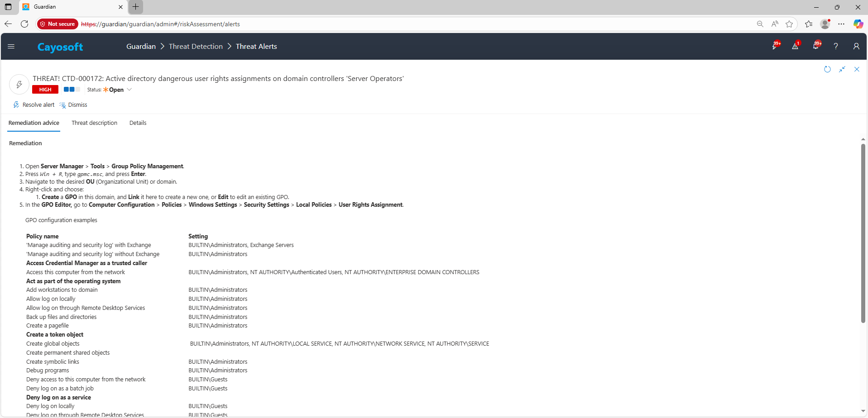Refresh the alert details panel
The width and height of the screenshot is (868, 418).
[x=827, y=69]
